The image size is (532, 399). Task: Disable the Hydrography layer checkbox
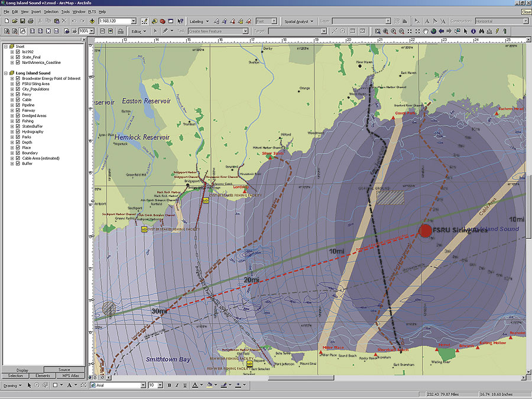[18, 132]
